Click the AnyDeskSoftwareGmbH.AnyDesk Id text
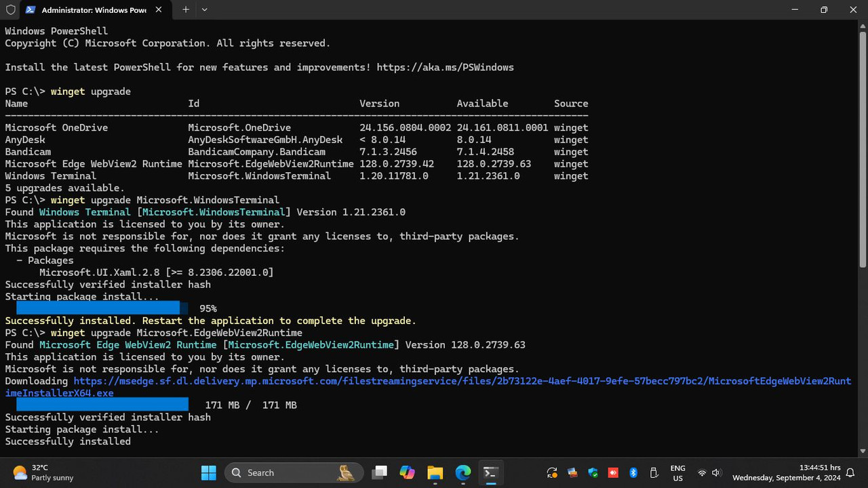This screenshot has width=868, height=488. [x=265, y=140]
